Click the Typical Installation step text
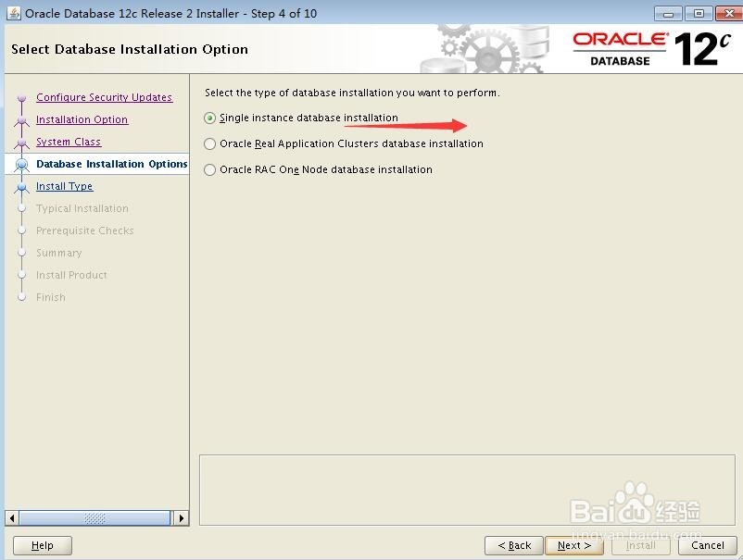The image size is (743, 560). point(82,208)
